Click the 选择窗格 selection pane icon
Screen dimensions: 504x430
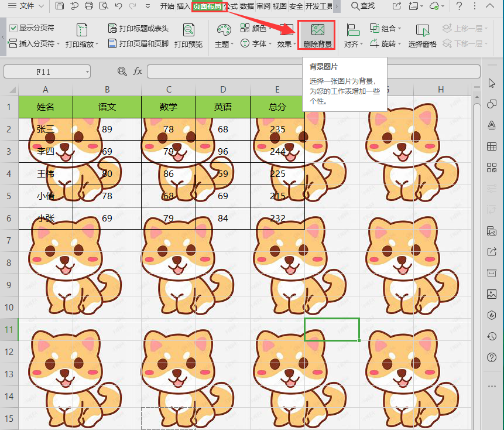(422, 36)
